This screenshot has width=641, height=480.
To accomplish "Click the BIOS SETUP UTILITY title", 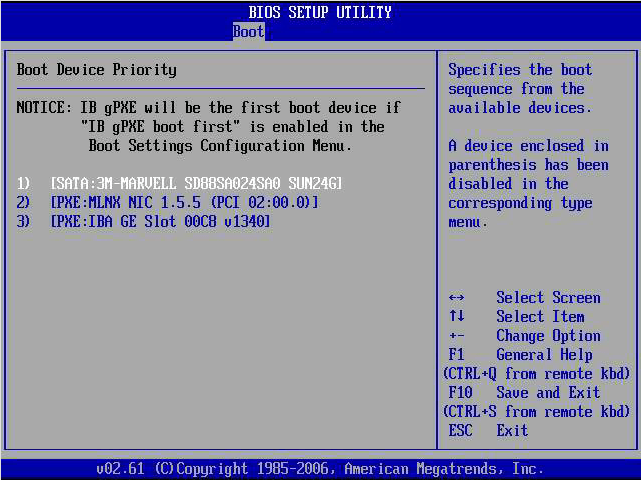I will [x=320, y=13].
